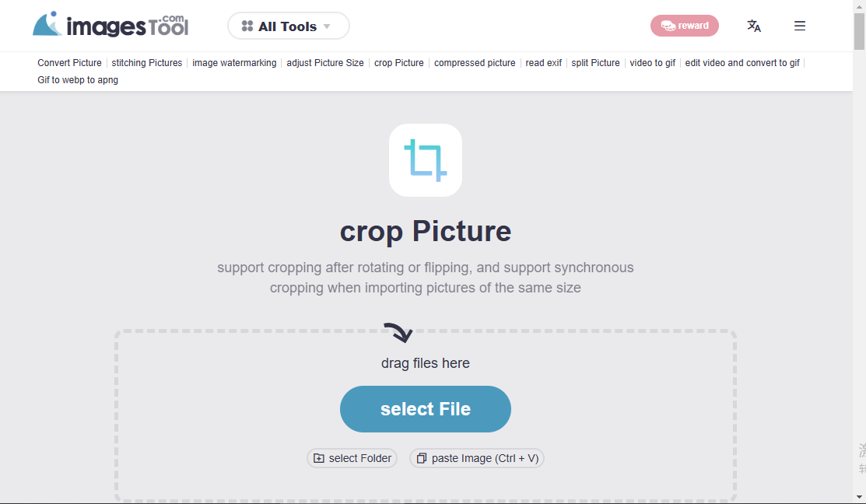Go to stitching Pictures tool

click(147, 63)
